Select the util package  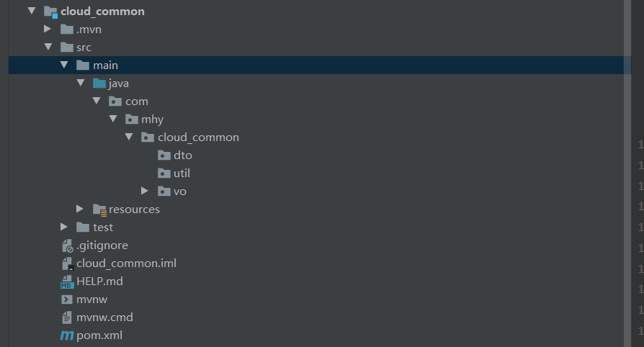click(174, 173)
